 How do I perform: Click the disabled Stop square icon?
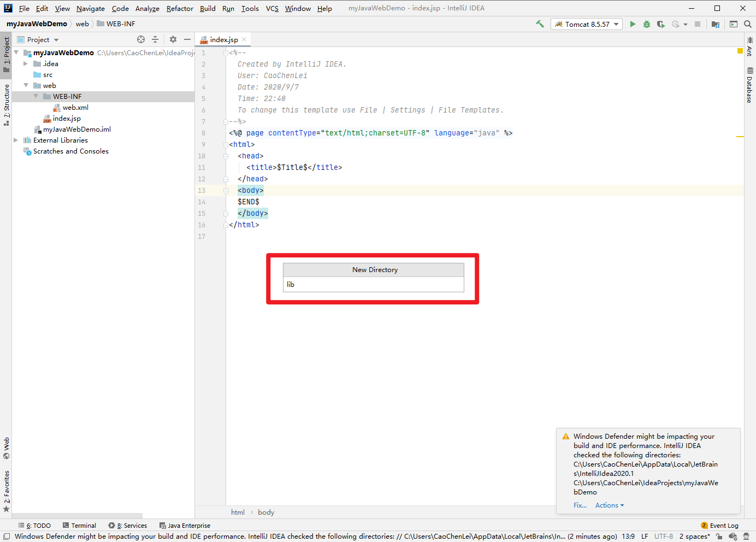click(x=698, y=24)
